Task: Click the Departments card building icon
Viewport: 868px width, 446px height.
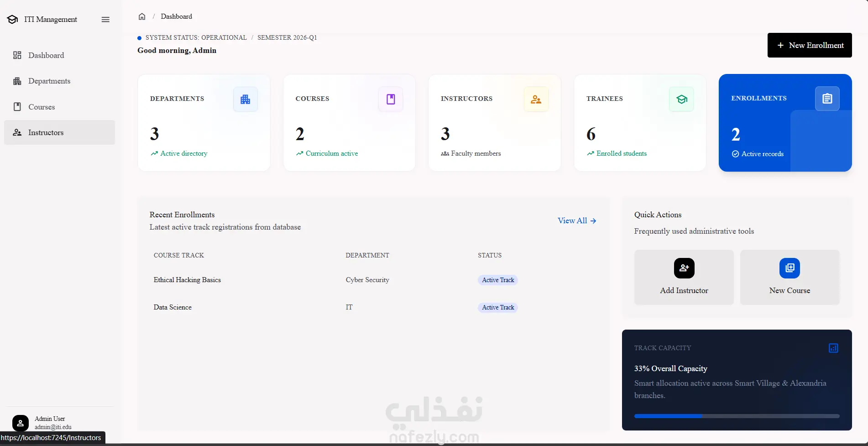Action: [x=246, y=99]
